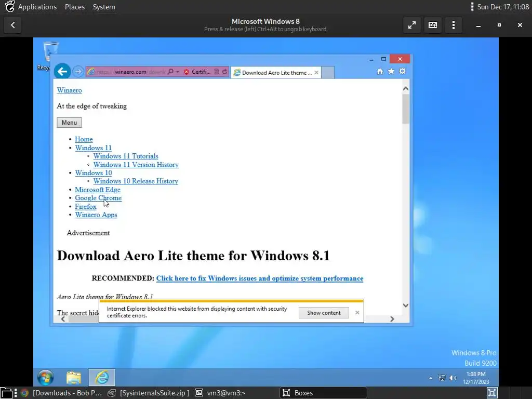
Task: Click the fix Windows issues recommended link
Action: (260, 278)
